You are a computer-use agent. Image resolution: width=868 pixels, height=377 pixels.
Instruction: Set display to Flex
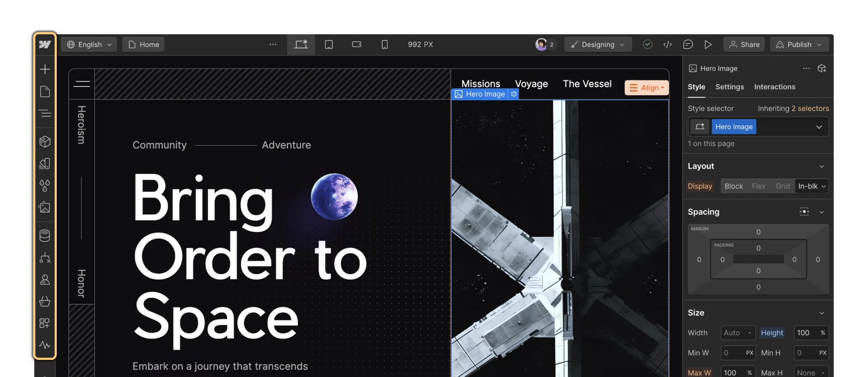(x=759, y=186)
